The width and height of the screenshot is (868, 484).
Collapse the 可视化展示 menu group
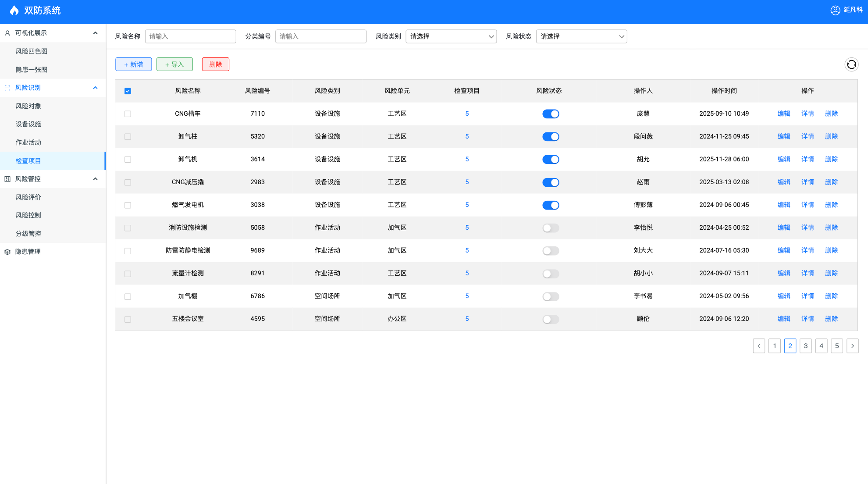coord(95,33)
